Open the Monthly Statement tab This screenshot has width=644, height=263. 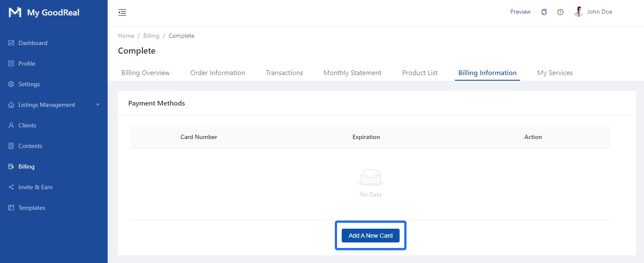point(352,73)
